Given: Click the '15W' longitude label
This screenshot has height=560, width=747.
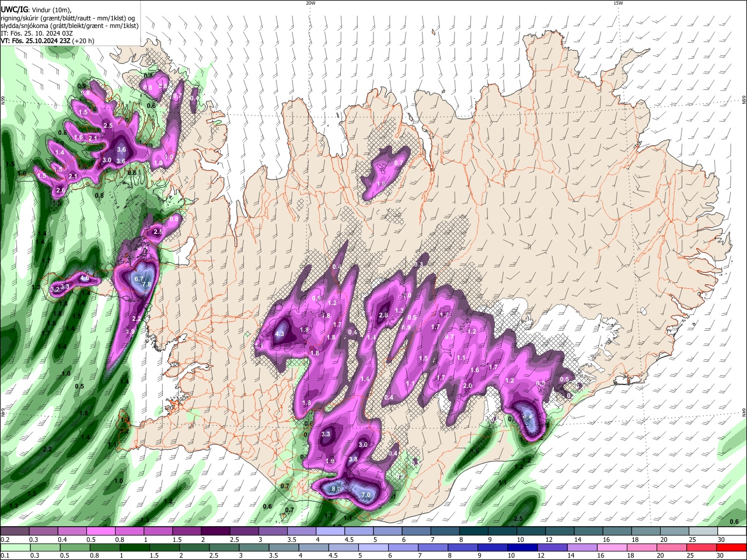Looking at the screenshot, I should pos(618,3).
